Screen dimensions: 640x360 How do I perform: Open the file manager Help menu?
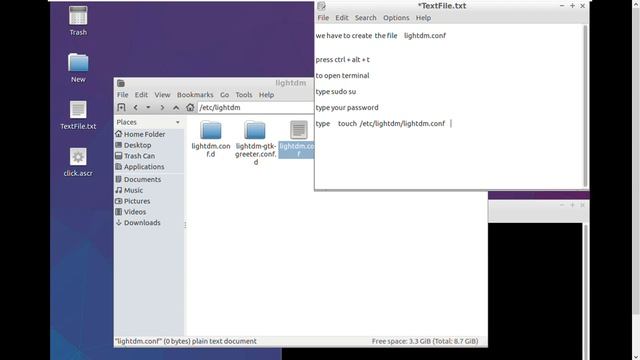[x=267, y=95]
